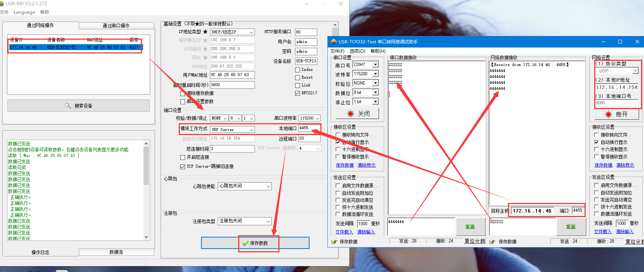Click serial-side 文件载入 link
The width and height of the screenshot is (644, 272).
(344, 232)
